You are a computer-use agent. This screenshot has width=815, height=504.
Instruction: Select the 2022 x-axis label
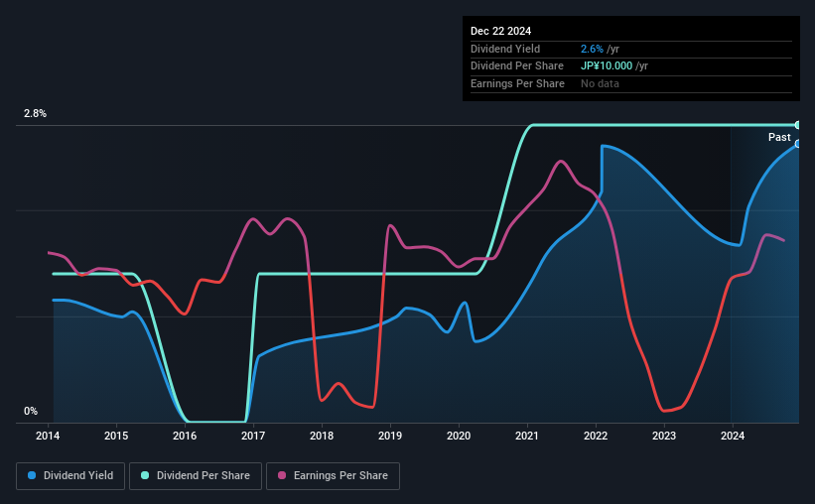(596, 436)
